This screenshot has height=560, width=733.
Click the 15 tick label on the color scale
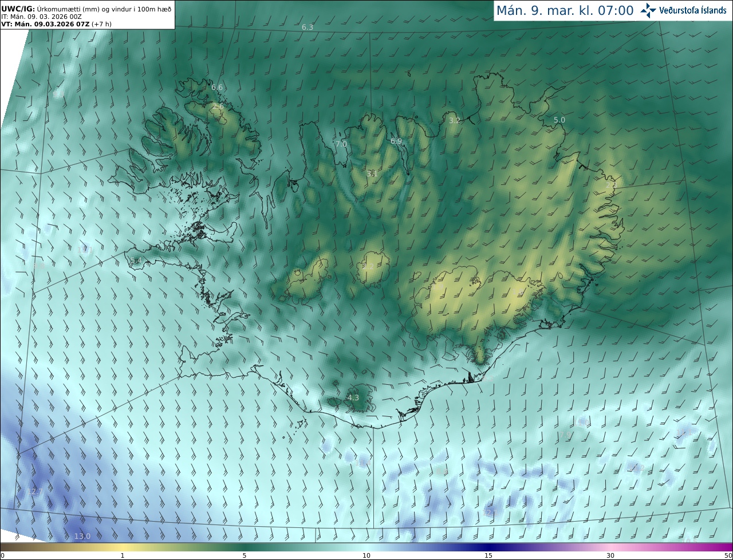click(488, 555)
